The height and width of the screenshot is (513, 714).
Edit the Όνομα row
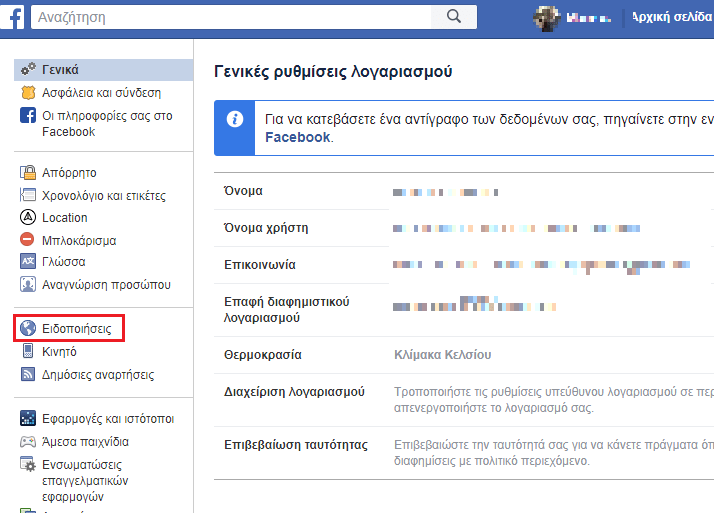pyautogui.click(x=464, y=191)
